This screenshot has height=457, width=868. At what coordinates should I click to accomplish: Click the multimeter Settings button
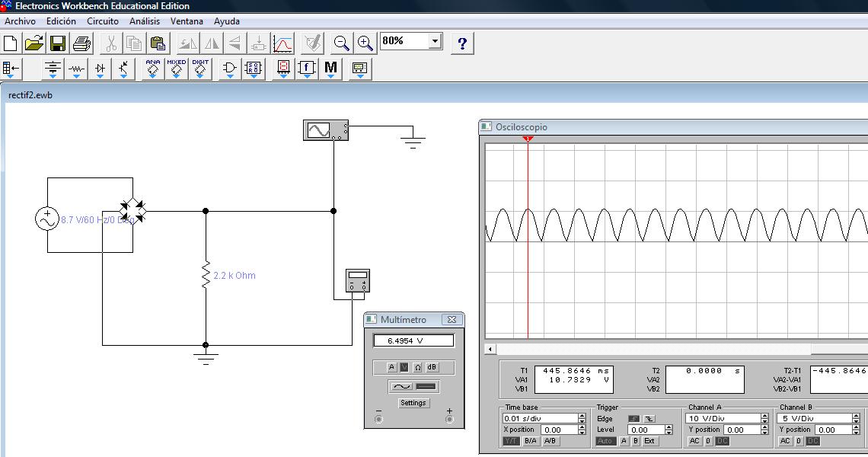click(413, 403)
